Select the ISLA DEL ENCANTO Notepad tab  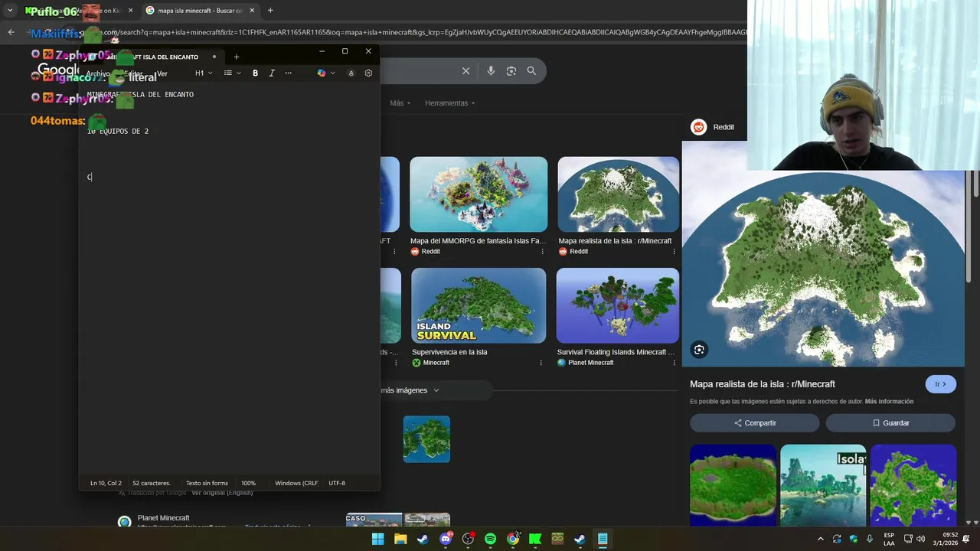click(x=153, y=57)
